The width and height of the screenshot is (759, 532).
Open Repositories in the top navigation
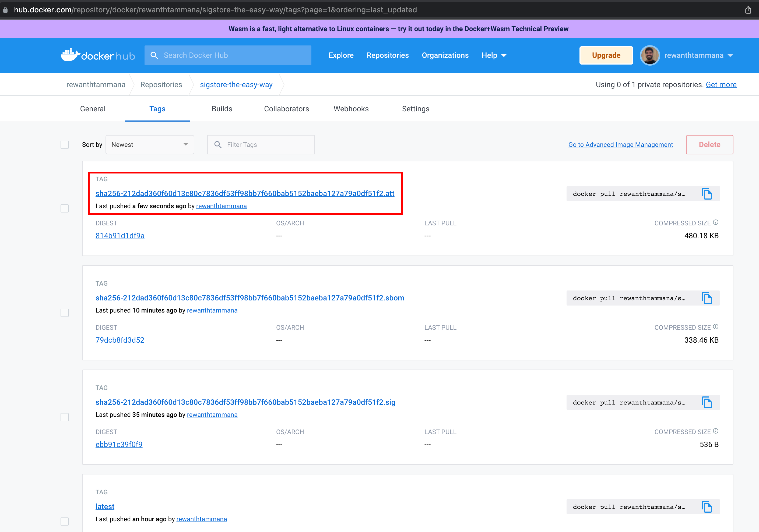[x=388, y=55]
